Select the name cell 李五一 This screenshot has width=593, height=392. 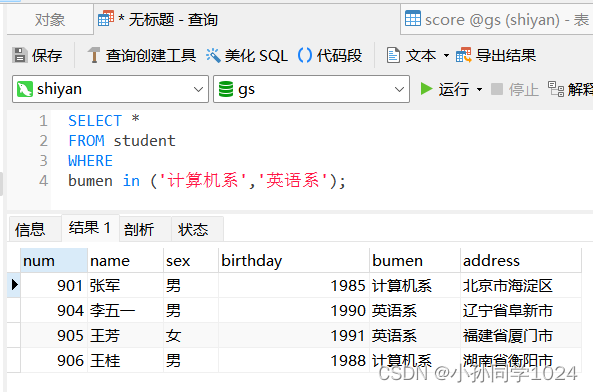click(126, 310)
